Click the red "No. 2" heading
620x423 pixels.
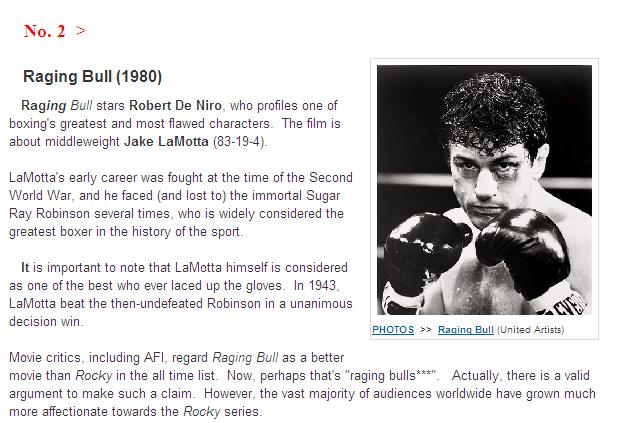coord(44,31)
